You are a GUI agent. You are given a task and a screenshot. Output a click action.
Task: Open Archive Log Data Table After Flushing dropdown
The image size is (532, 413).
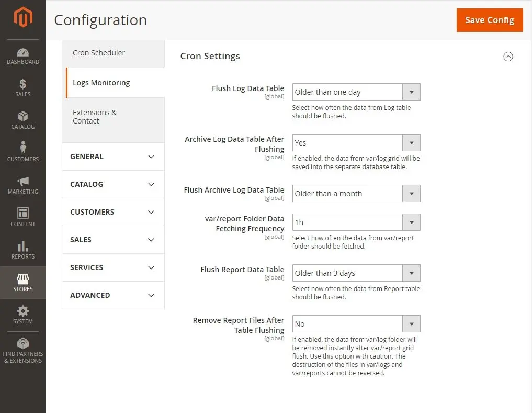[x=356, y=143]
